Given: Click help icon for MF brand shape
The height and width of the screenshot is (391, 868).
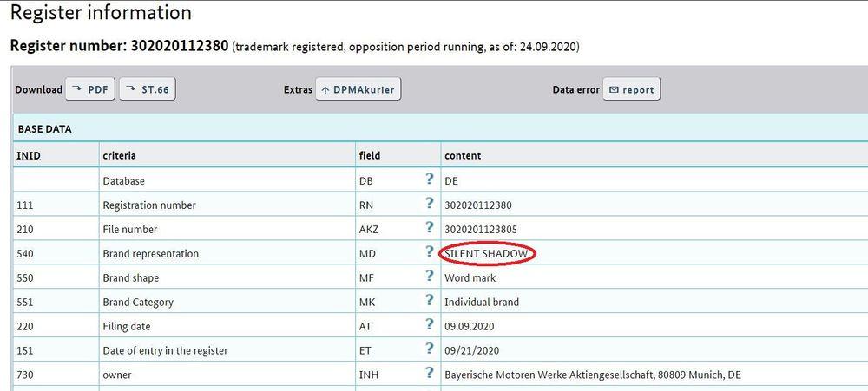Looking at the screenshot, I should 429,277.
